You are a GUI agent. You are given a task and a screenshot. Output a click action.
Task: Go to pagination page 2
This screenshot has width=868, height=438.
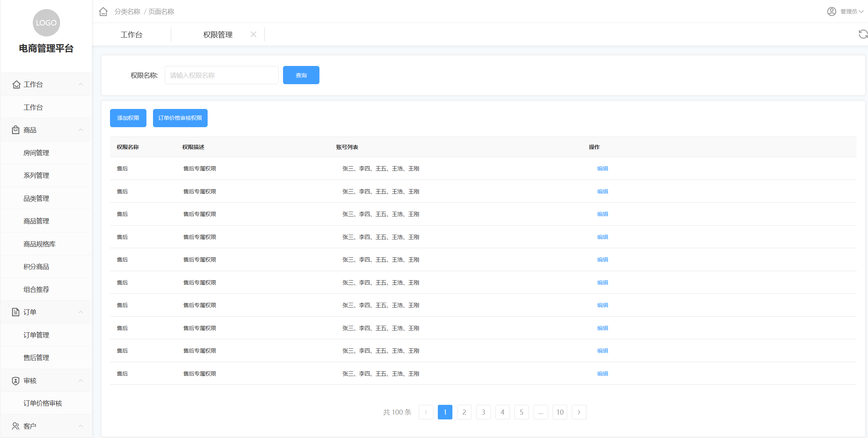click(x=464, y=412)
